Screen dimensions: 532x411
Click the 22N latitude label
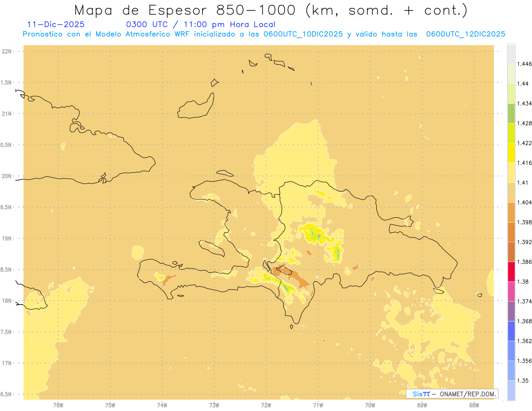6,51
